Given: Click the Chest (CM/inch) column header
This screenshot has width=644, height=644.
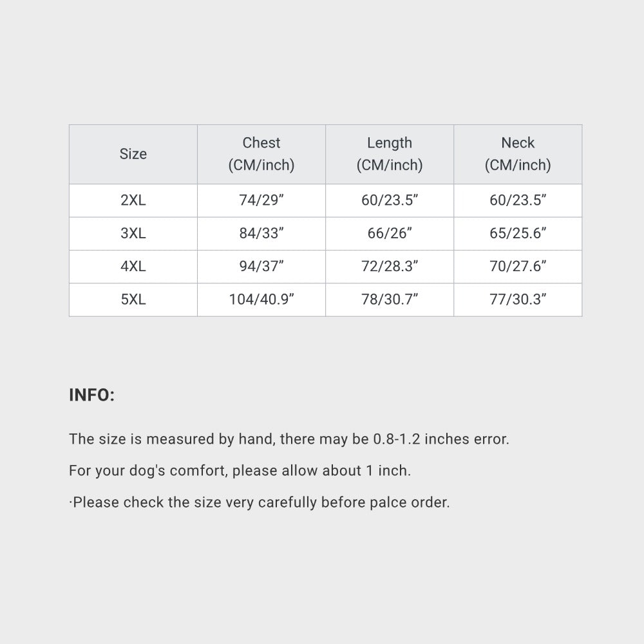Looking at the screenshot, I should pyautogui.click(x=261, y=154).
